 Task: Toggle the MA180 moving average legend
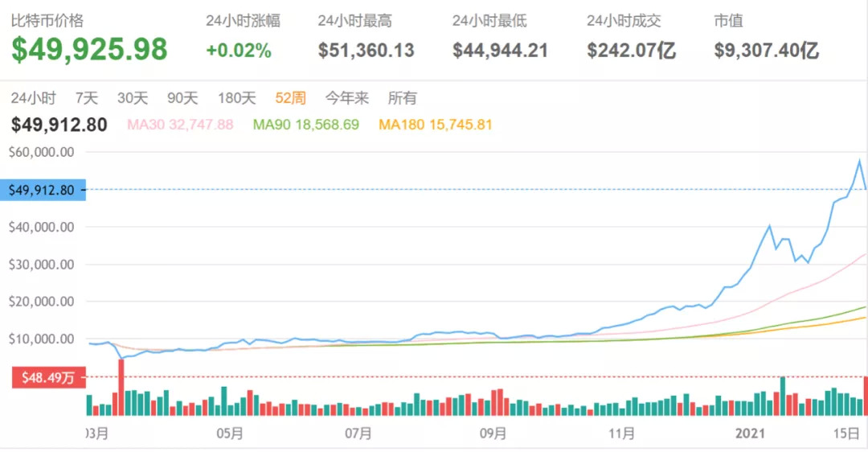(435, 125)
